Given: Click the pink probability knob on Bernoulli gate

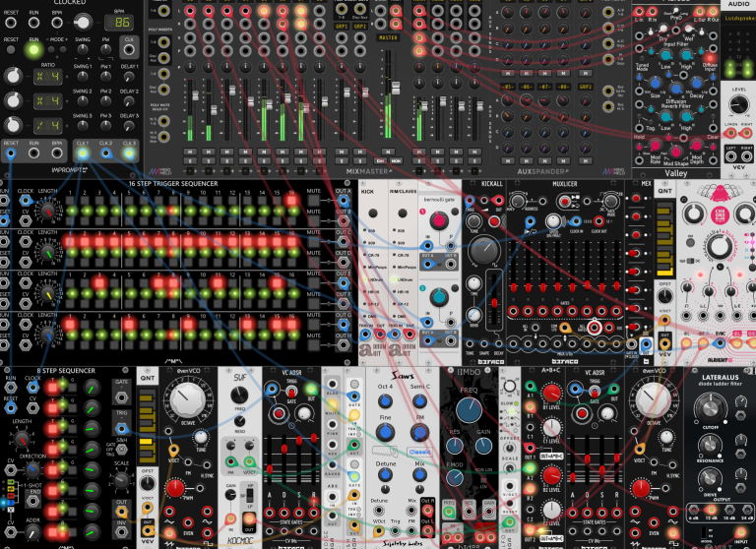Looking at the screenshot, I should pyautogui.click(x=438, y=220).
